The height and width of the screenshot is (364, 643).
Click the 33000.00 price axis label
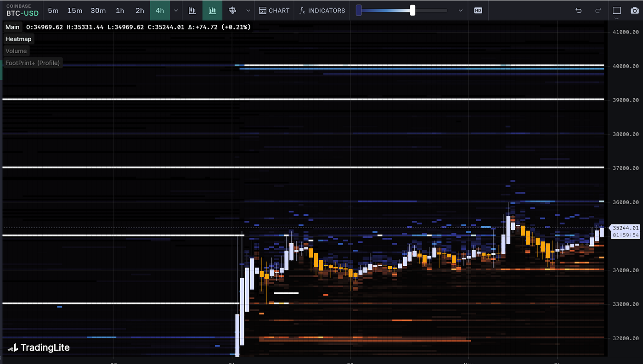pos(626,304)
